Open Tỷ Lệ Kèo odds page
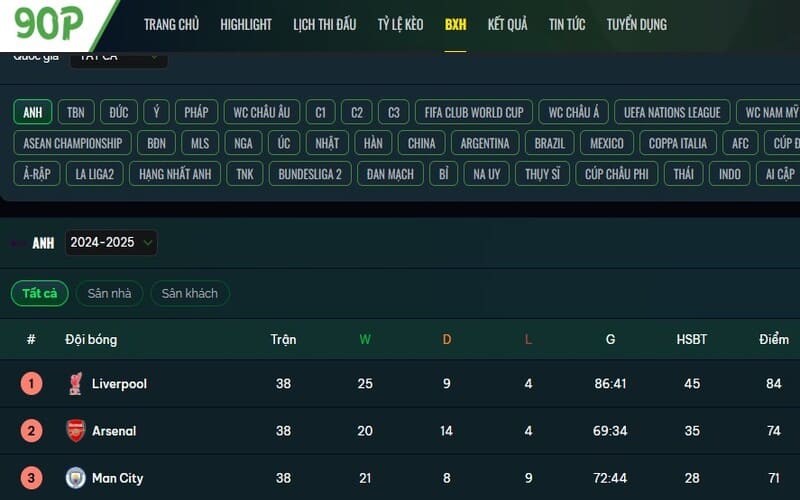800x500 pixels. [401, 24]
